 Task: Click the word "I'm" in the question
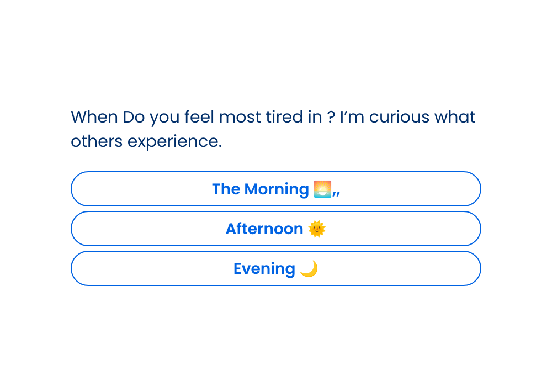tap(352, 117)
